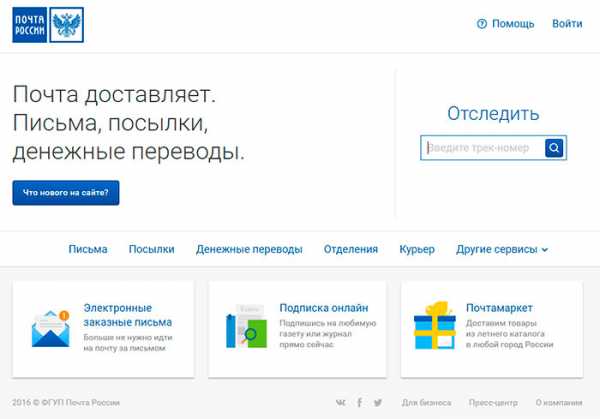The height and width of the screenshot is (419, 600).
Task: Open the Отделения section
Action: point(351,249)
